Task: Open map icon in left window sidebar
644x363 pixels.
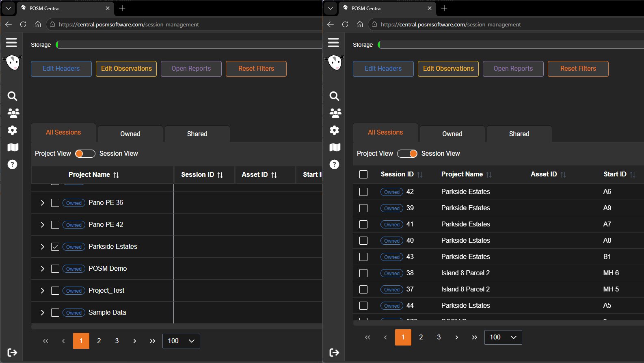Action: pos(13,147)
